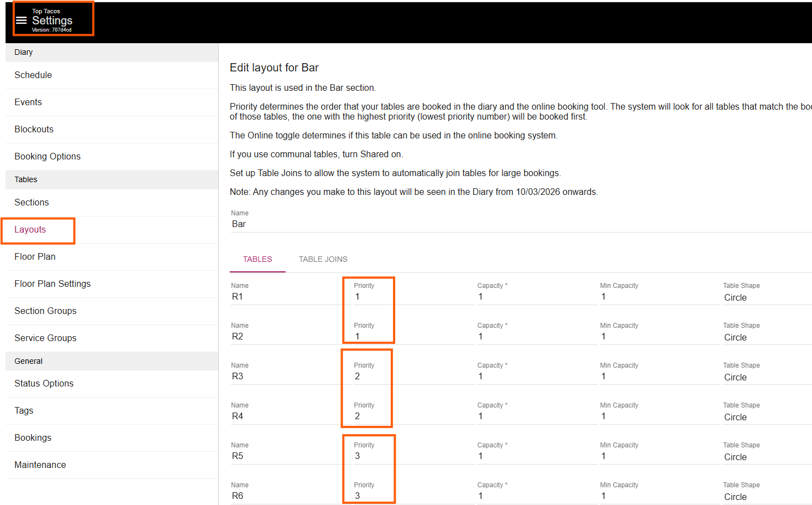Select Layouts in the sidebar
This screenshot has width=812, height=505.
click(30, 230)
